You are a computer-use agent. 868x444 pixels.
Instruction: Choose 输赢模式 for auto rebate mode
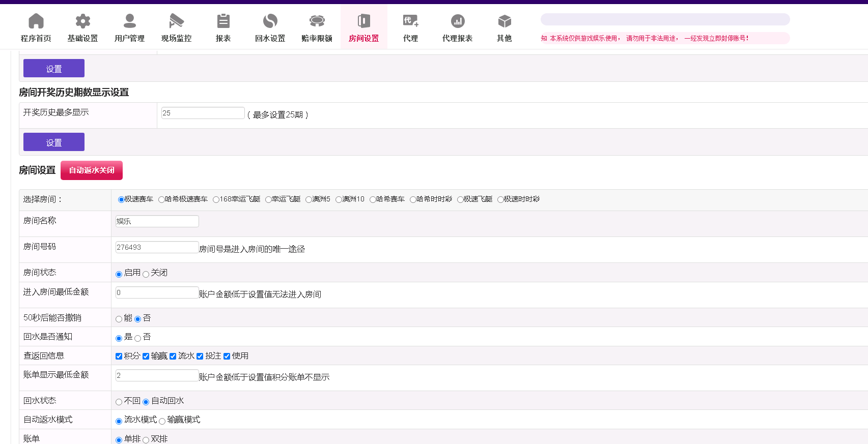tap(162, 421)
